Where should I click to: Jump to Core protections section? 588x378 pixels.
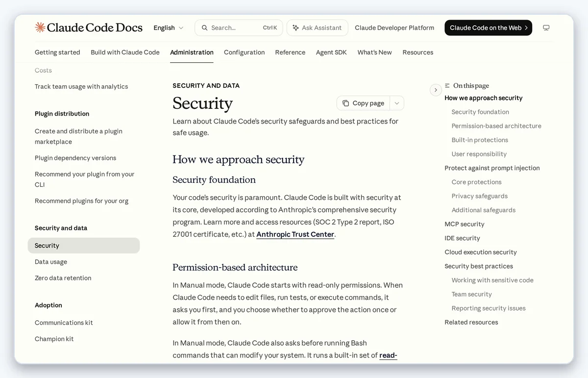click(476, 182)
